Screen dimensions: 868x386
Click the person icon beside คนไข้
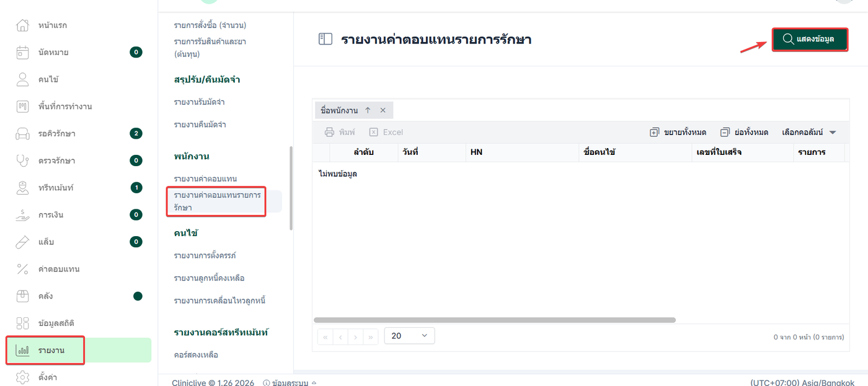point(22,79)
